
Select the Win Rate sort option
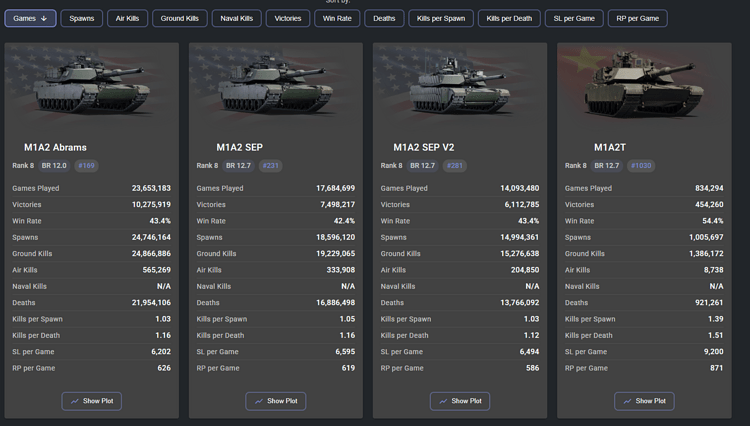[x=338, y=18]
